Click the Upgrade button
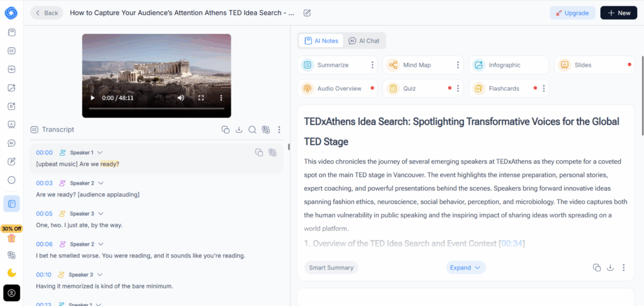This screenshot has width=644, height=306. coord(572,13)
